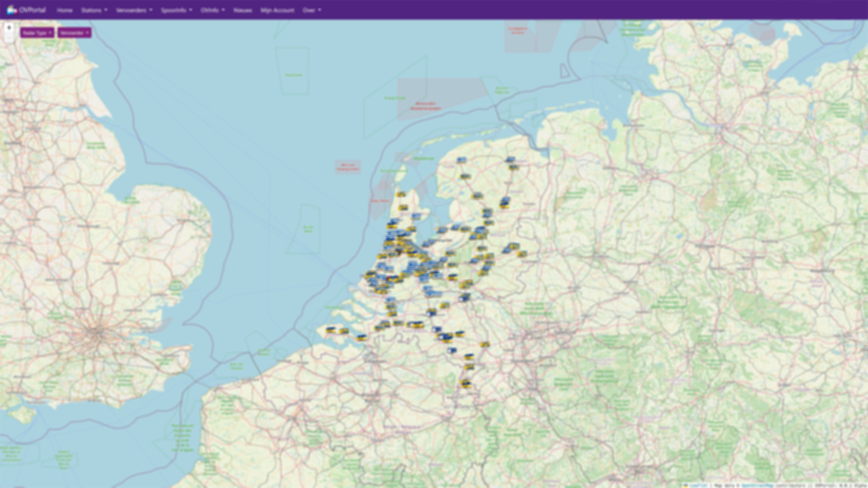Click the easternmost train marker near Enschede
This screenshot has height=488, width=868.
(x=522, y=254)
